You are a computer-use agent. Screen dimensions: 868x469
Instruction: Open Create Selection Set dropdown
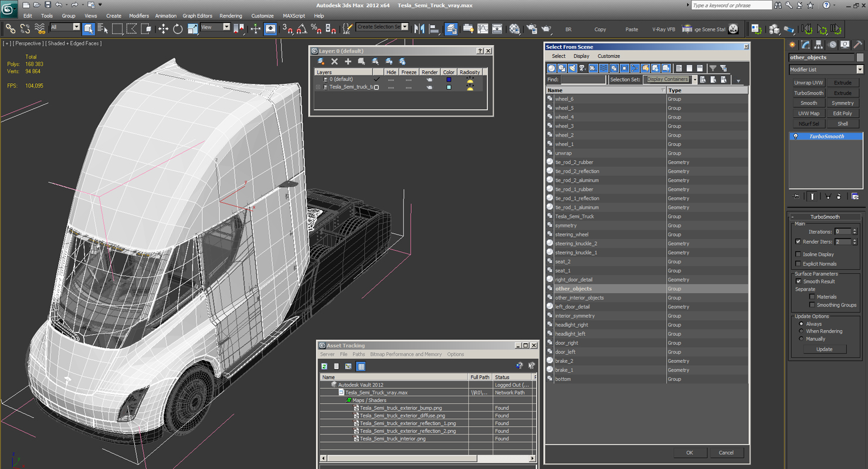click(405, 27)
